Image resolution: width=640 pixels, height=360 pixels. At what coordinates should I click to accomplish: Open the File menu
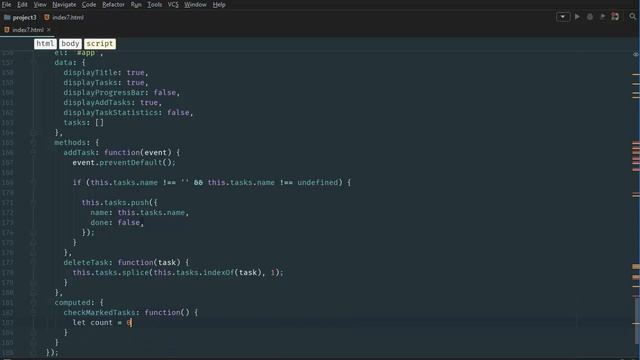pyautogui.click(x=7, y=4)
